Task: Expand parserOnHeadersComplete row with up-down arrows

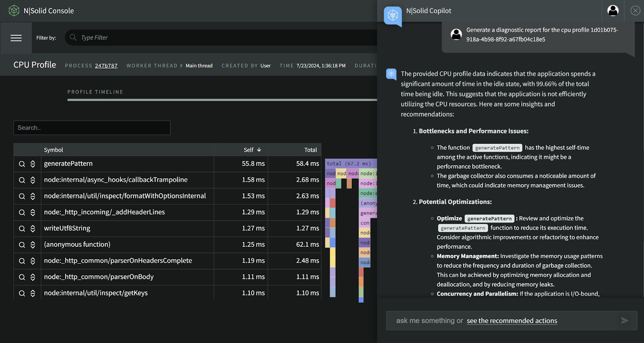Action: tap(33, 261)
